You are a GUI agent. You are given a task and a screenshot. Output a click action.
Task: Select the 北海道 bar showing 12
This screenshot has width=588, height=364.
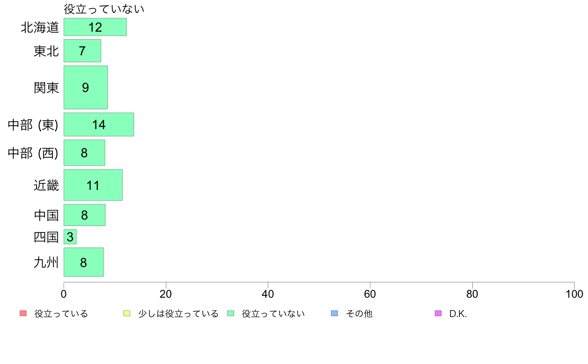95,27
